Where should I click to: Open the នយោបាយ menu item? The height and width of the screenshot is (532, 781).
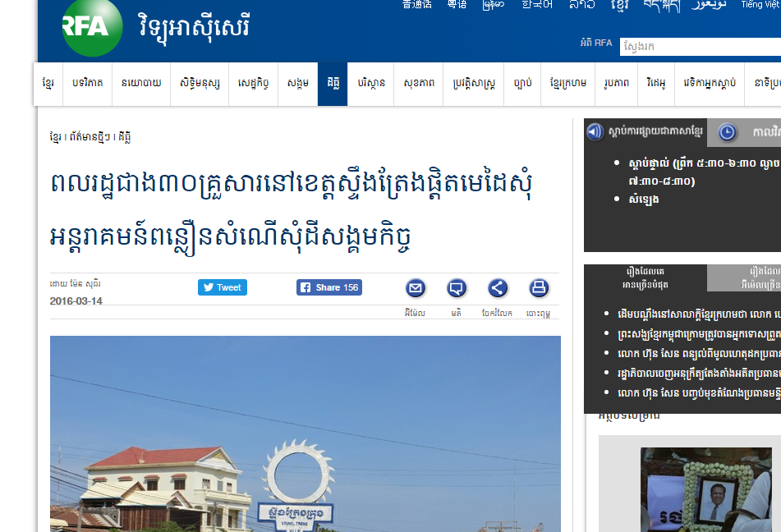(x=141, y=84)
